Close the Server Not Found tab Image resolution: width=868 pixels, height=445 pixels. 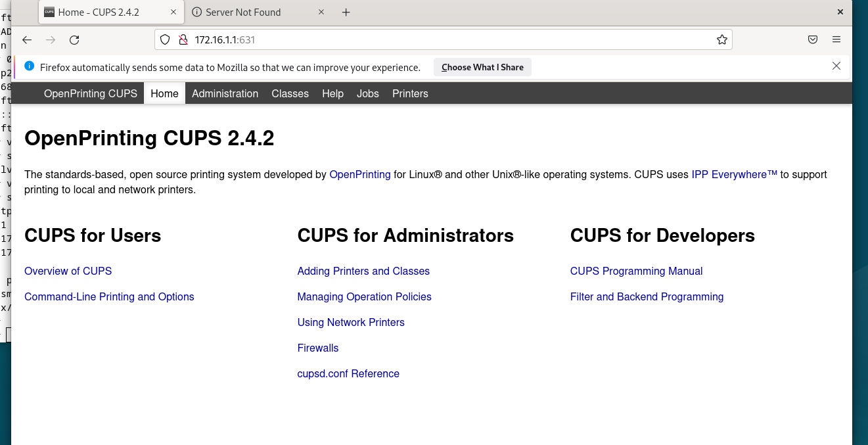coord(321,12)
